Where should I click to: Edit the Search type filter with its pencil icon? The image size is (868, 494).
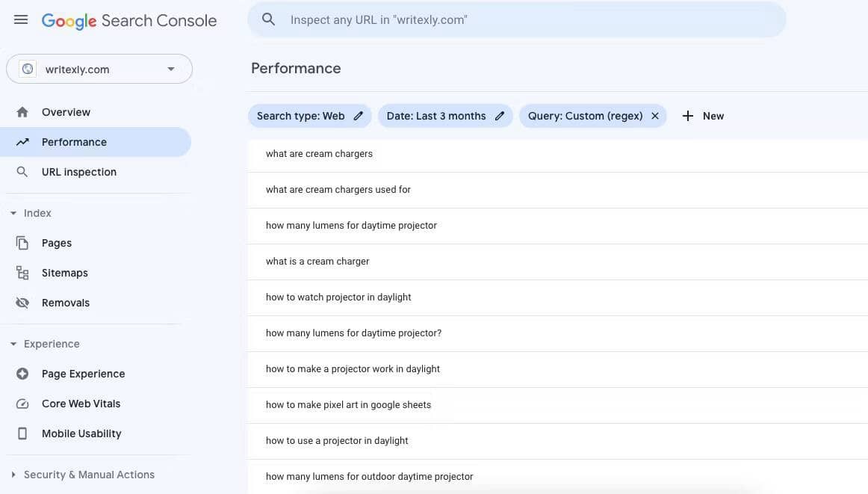(358, 116)
